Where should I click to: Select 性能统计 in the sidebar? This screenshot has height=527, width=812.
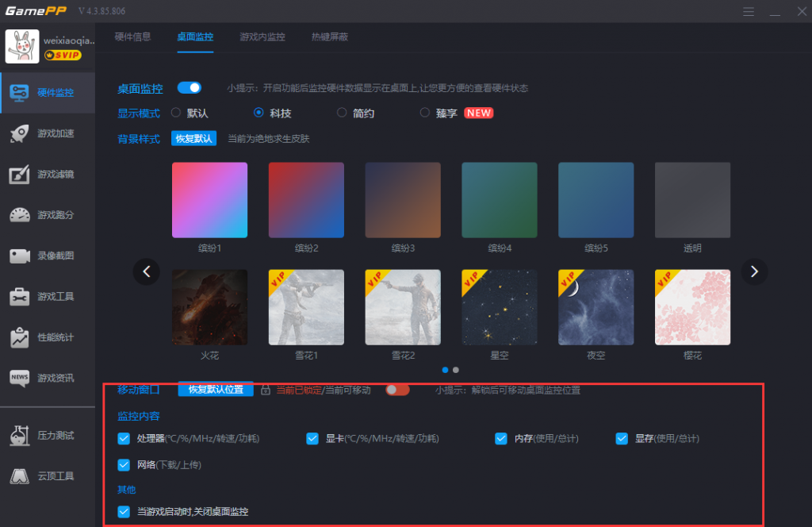[x=48, y=337]
